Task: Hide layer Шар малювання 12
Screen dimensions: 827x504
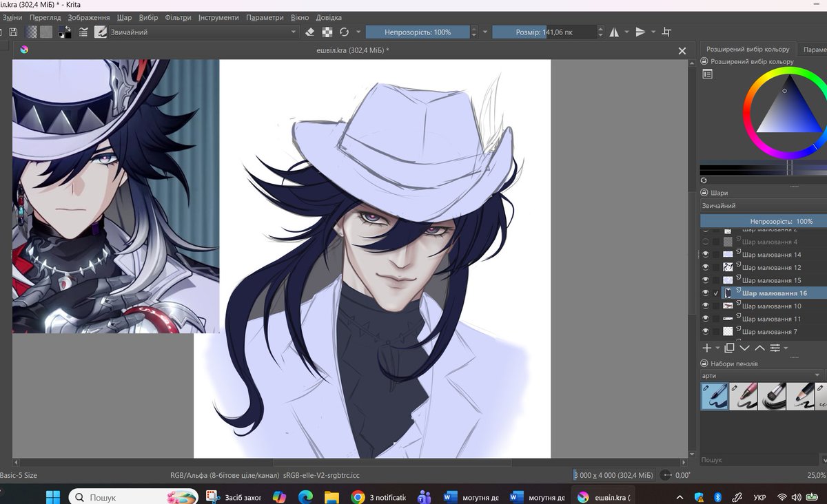Action: point(705,267)
